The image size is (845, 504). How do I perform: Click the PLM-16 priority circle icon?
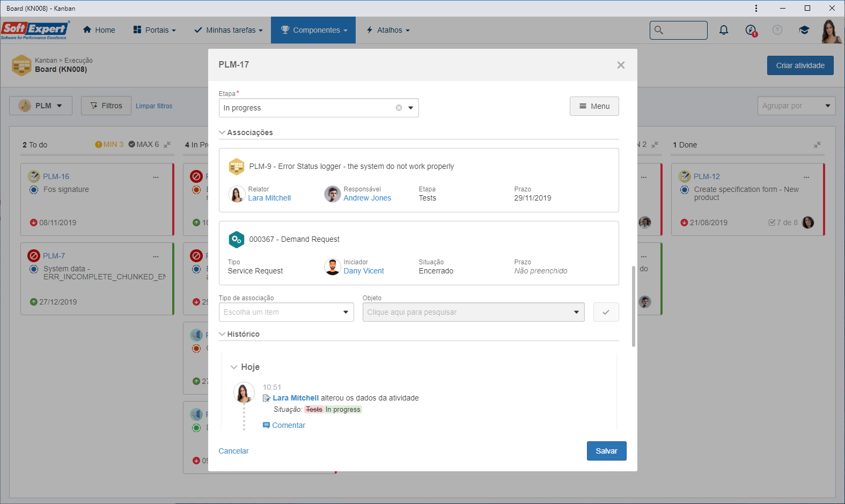34,190
